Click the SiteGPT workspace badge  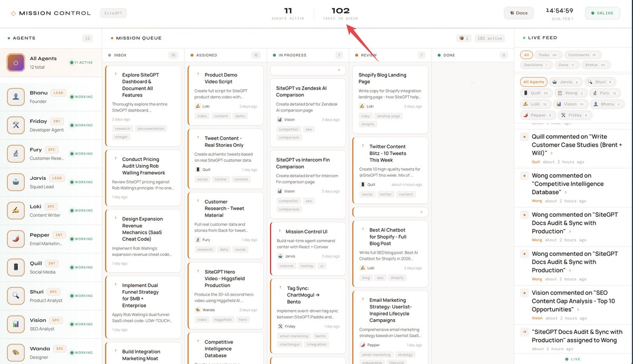pos(113,13)
